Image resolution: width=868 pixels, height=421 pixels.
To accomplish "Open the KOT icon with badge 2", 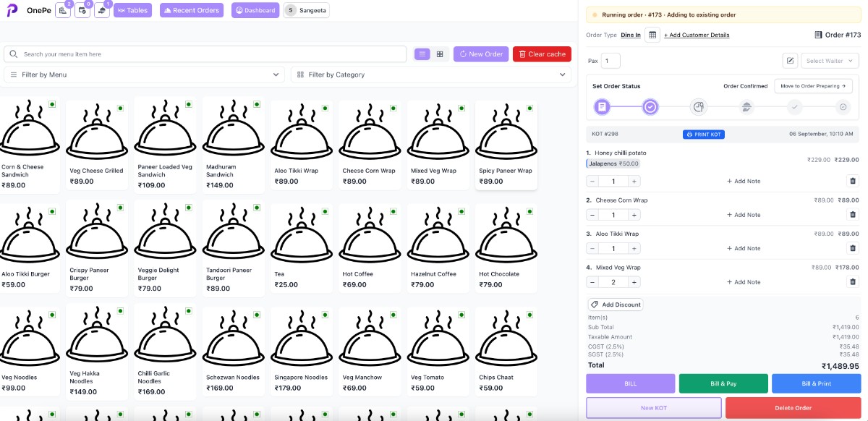I will click(63, 11).
